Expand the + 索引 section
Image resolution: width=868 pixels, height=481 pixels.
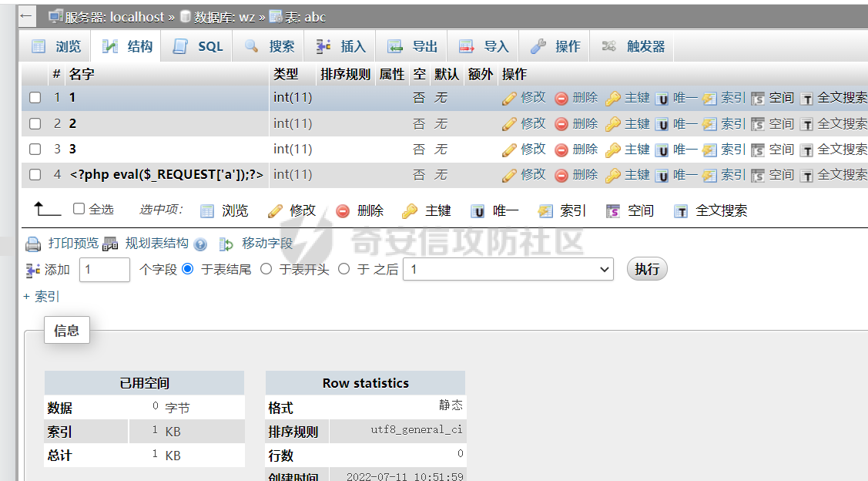pyautogui.click(x=42, y=297)
